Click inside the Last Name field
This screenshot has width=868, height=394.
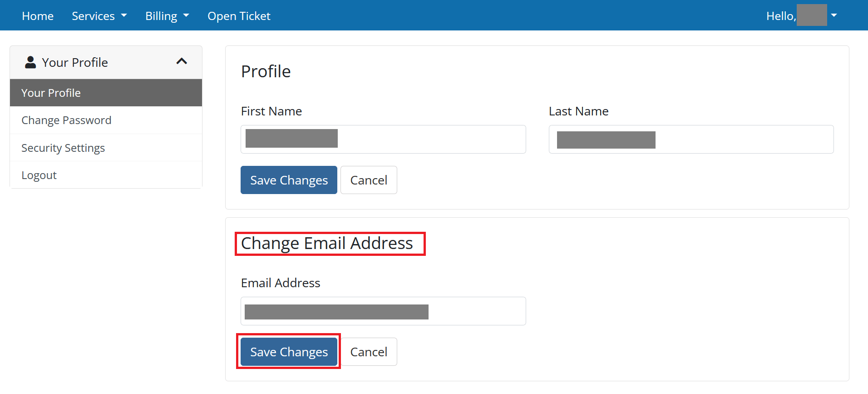coord(690,139)
